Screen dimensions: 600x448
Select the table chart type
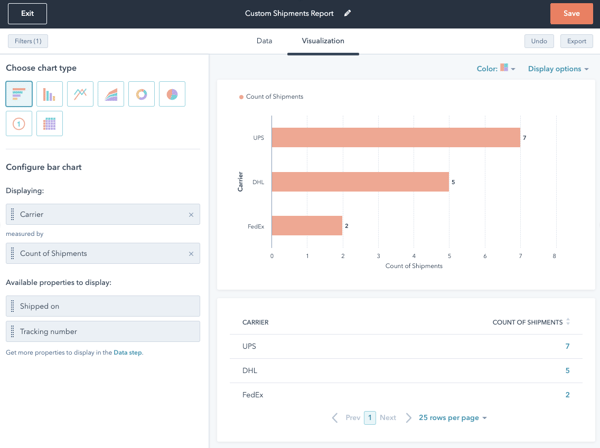pyautogui.click(x=49, y=124)
